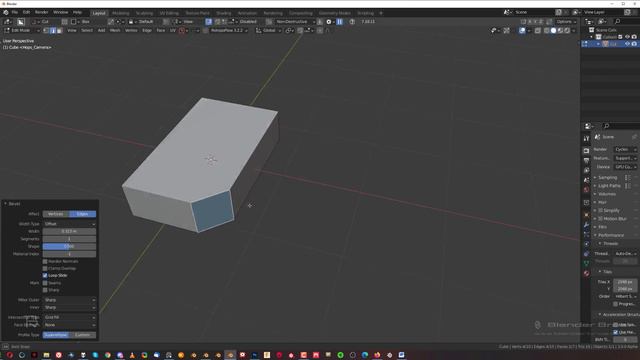640x360 pixels.
Task: Open the File menu
Action: pyautogui.click(x=15, y=13)
